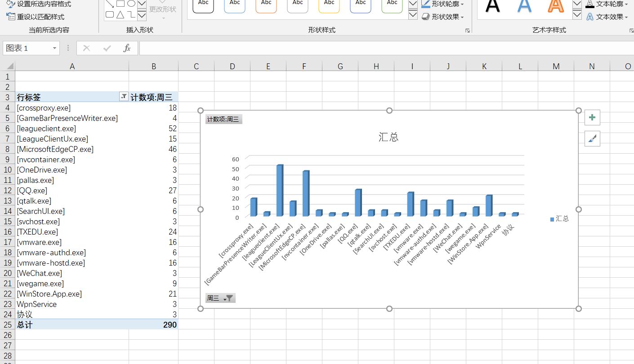Open the 行标签 filter dropdown in cell A3

(x=124, y=97)
